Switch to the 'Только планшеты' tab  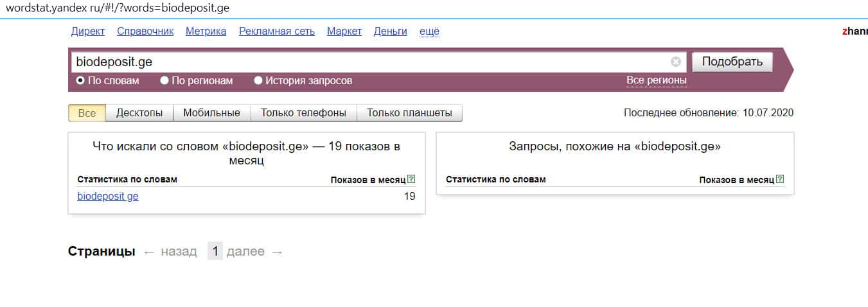point(409,113)
